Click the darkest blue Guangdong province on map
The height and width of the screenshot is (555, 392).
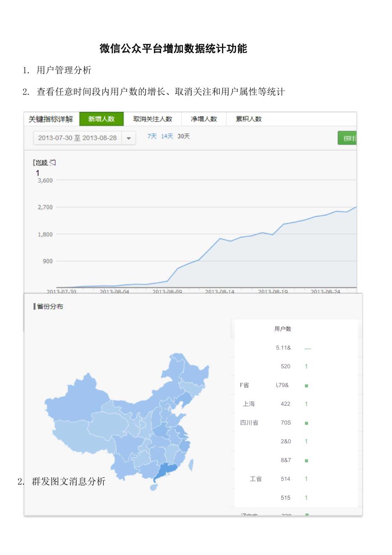point(167,471)
